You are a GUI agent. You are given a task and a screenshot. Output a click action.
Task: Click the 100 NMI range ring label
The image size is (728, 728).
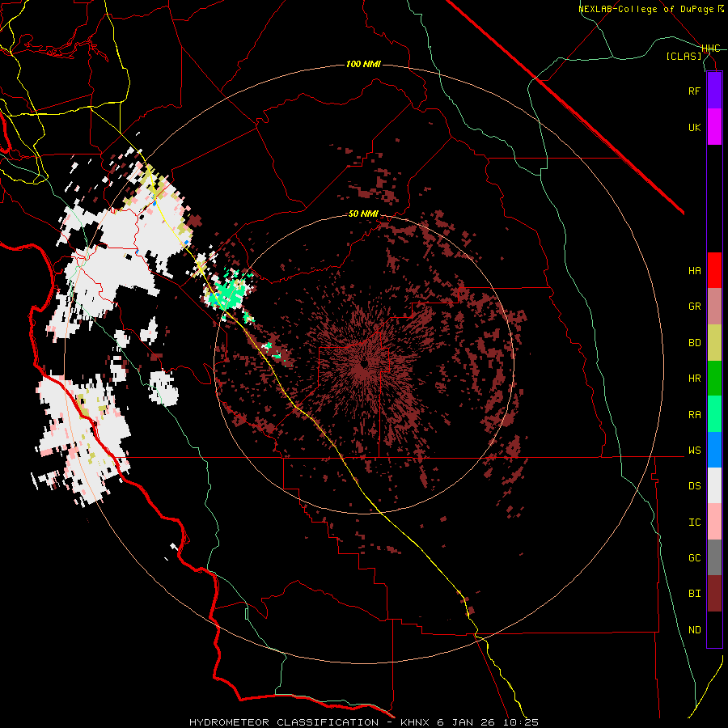pos(363,64)
